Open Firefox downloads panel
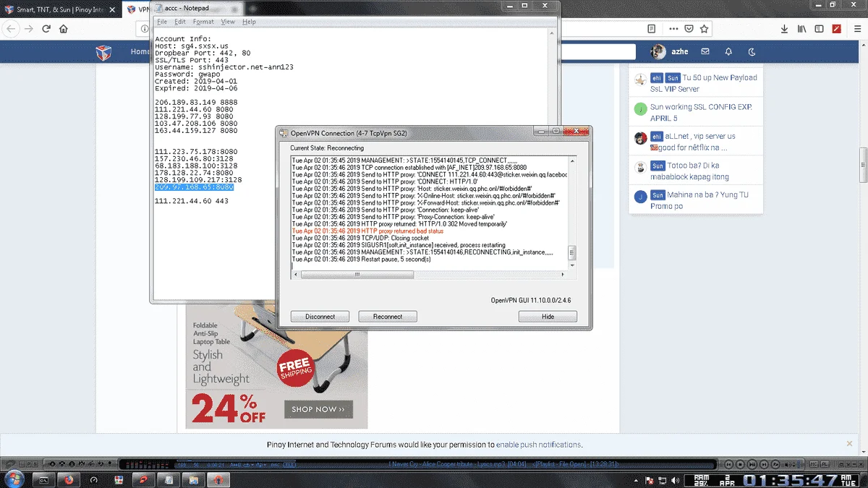868x488 pixels. point(785,29)
